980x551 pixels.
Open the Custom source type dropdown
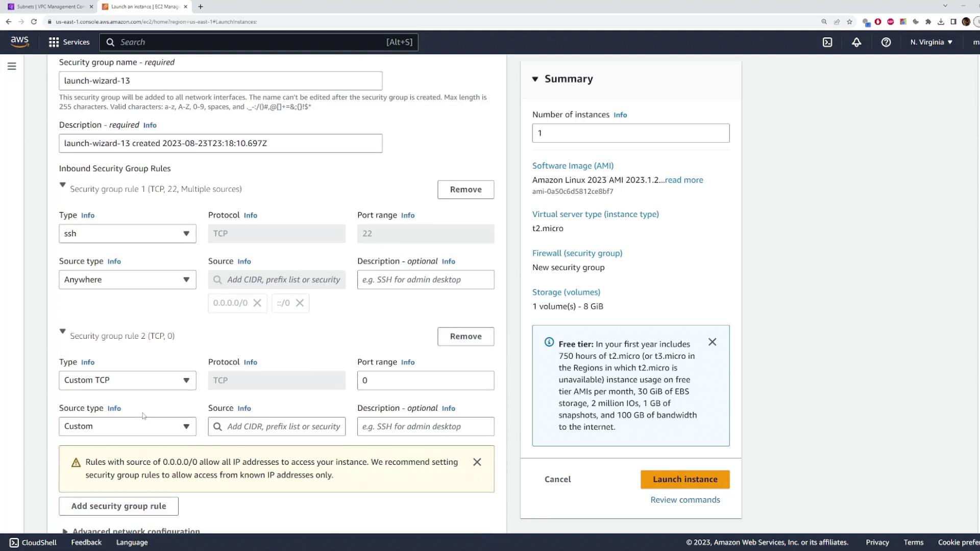click(x=127, y=427)
